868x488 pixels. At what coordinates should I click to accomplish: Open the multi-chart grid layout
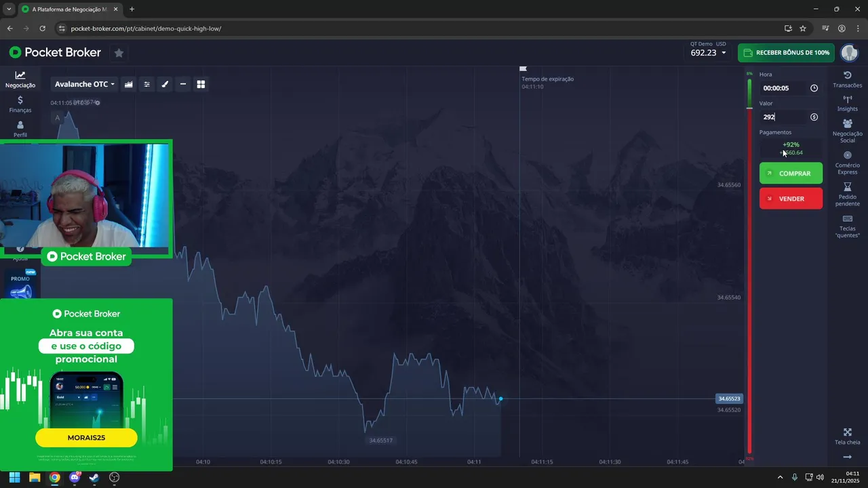click(x=201, y=84)
